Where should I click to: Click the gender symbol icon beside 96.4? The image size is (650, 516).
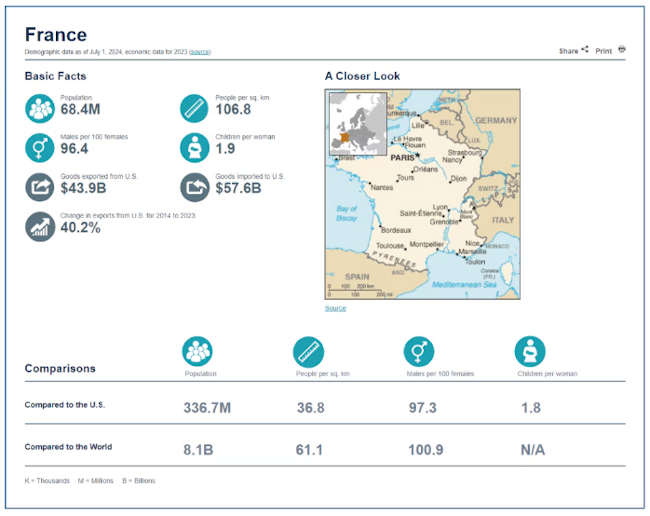[x=40, y=146]
